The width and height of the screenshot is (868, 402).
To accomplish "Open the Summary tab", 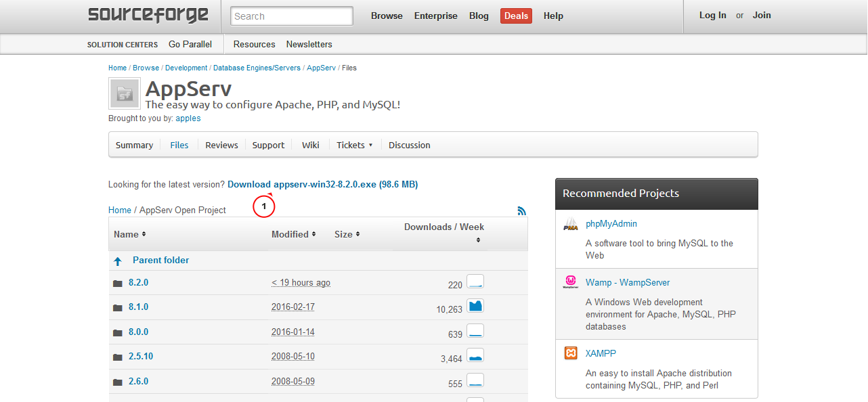I will point(134,145).
